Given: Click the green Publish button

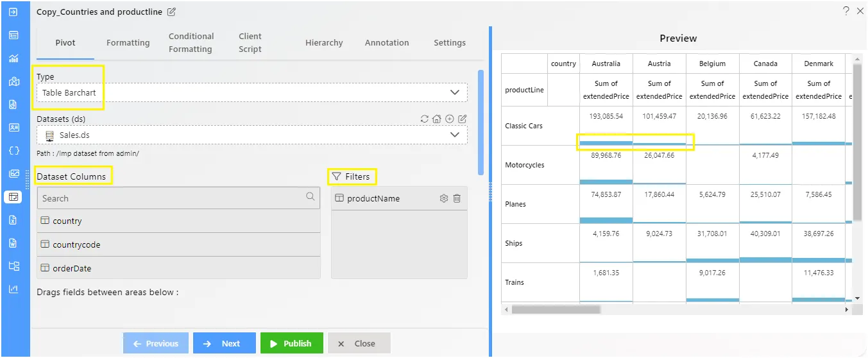Looking at the screenshot, I should (x=291, y=343).
